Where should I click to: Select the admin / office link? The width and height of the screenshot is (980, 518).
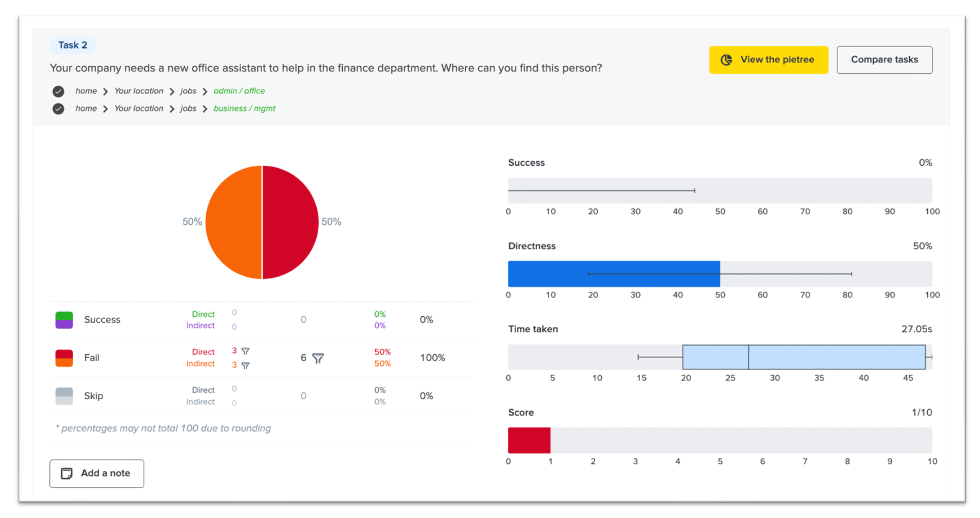239,91
